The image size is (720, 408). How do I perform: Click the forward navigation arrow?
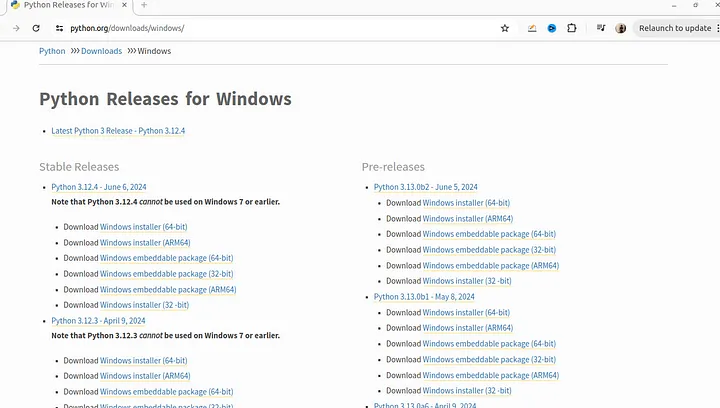tap(16, 28)
